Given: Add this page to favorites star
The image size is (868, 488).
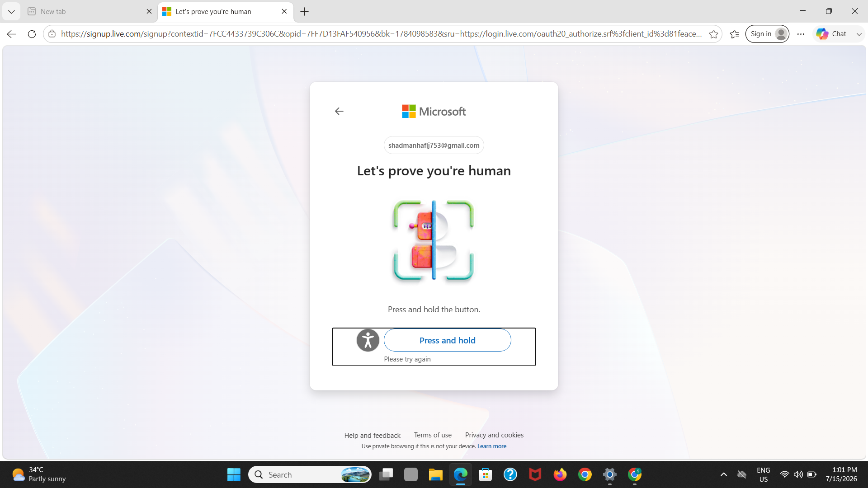Looking at the screenshot, I should pyautogui.click(x=713, y=34).
